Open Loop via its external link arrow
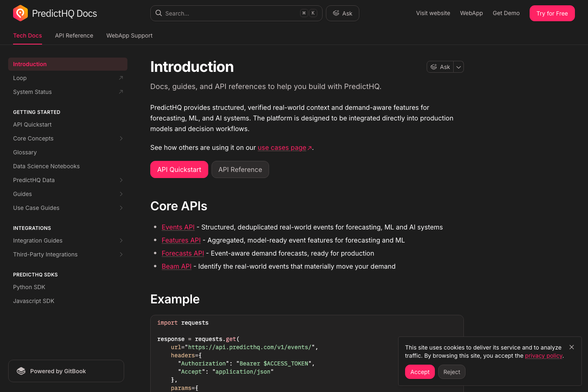Screen dimensions: 588x392 pos(120,78)
